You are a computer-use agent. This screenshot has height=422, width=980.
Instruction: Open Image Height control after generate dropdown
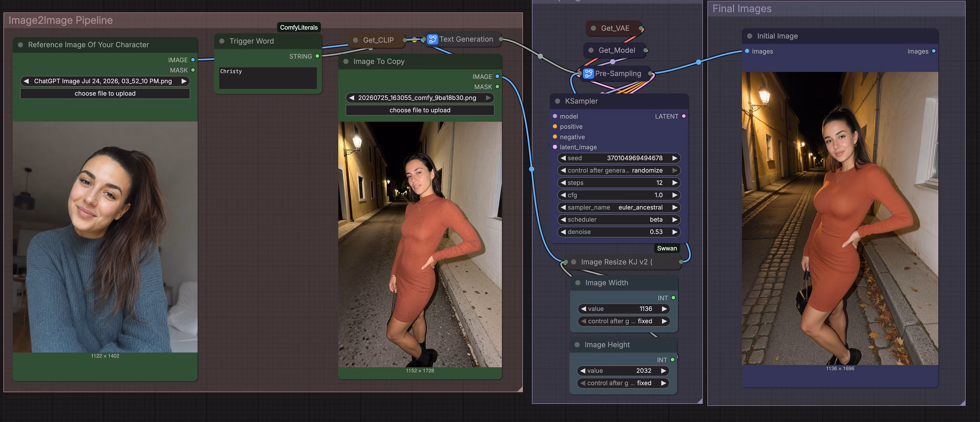click(x=623, y=383)
